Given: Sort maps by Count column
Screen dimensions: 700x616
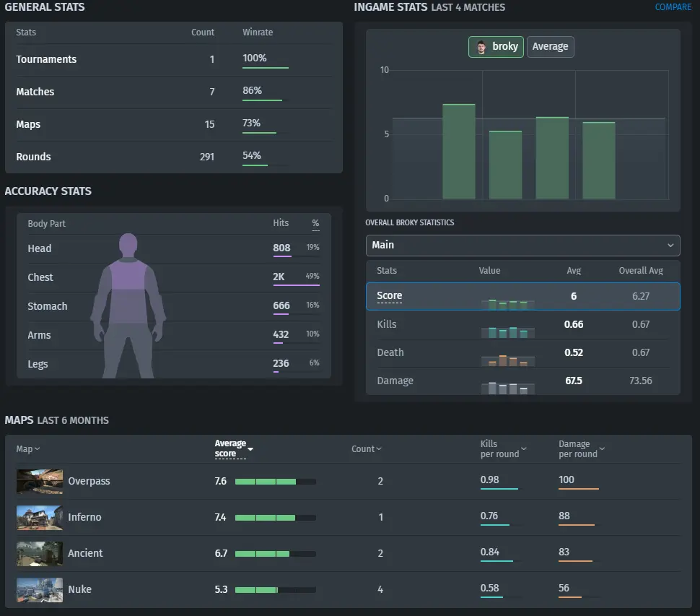Looking at the screenshot, I should 366,449.
